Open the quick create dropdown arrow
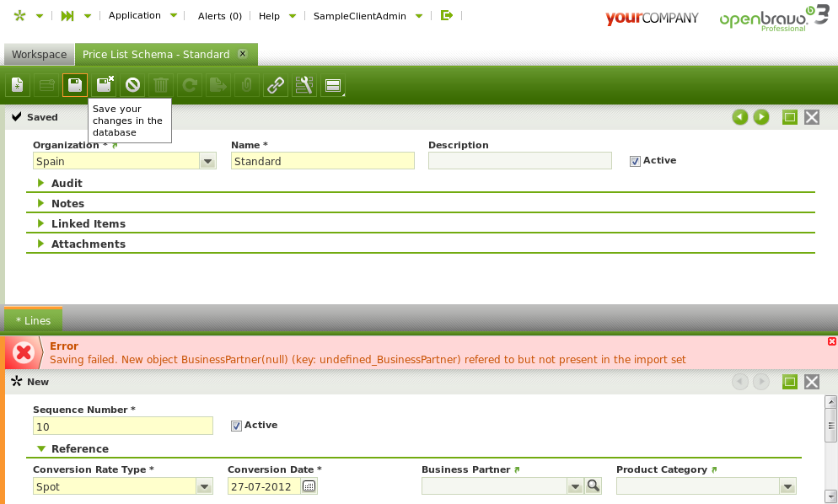 pyautogui.click(x=40, y=16)
